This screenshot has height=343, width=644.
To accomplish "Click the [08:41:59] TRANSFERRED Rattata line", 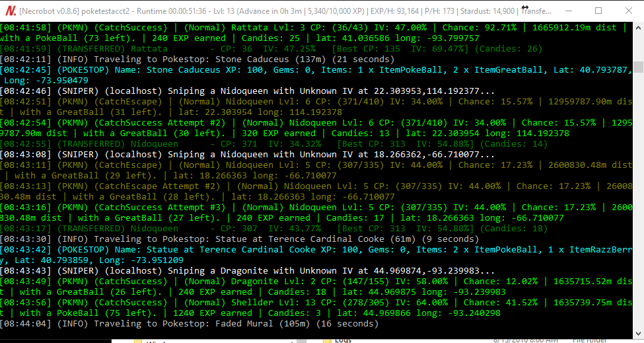I will [x=271, y=49].
